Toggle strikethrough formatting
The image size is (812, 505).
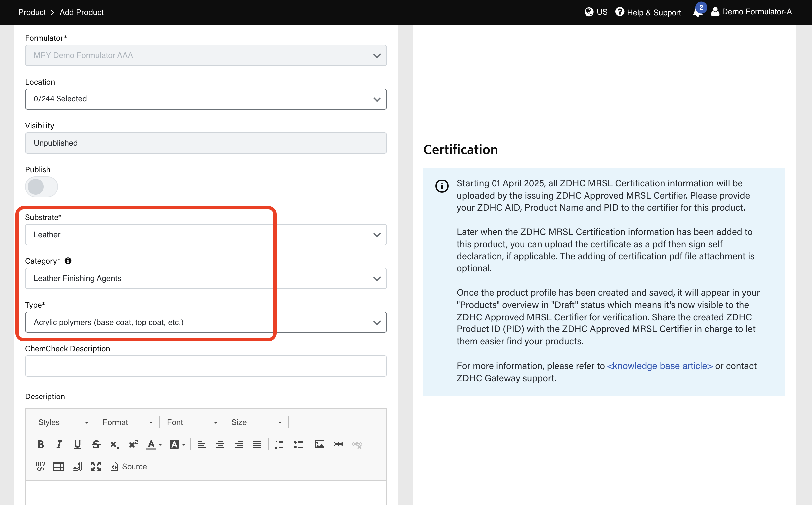click(96, 444)
